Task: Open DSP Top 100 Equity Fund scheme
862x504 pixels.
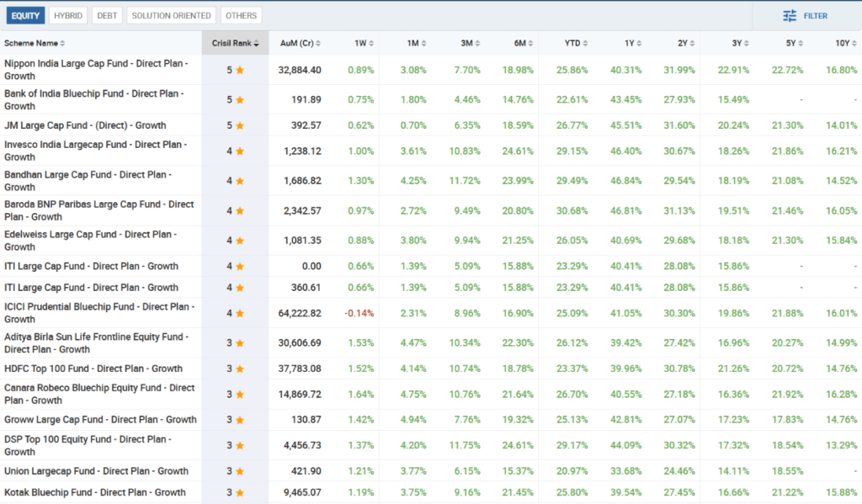Action: pyautogui.click(x=88, y=445)
